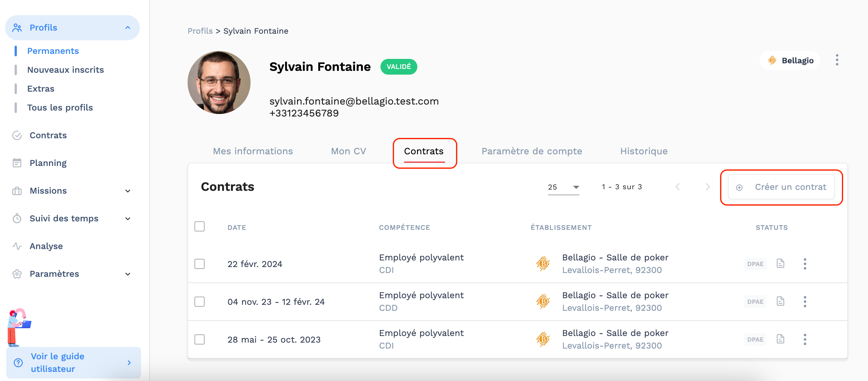Viewport: 868px width, 381px height.
Task: Select the Contrats profile tab
Action: 424,151
